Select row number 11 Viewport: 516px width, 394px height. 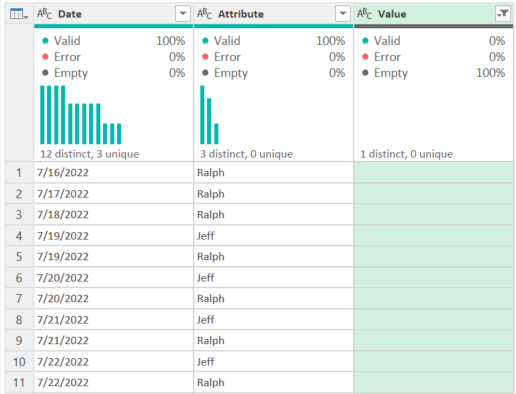(19, 382)
